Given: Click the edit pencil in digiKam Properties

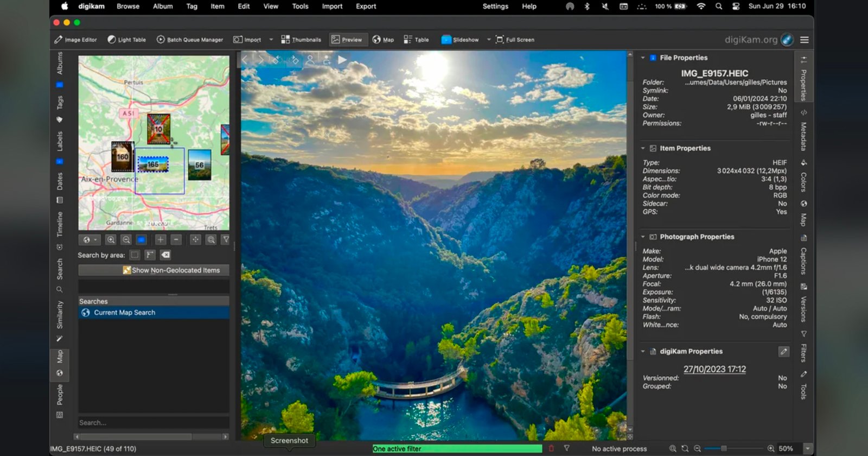Looking at the screenshot, I should tap(783, 352).
